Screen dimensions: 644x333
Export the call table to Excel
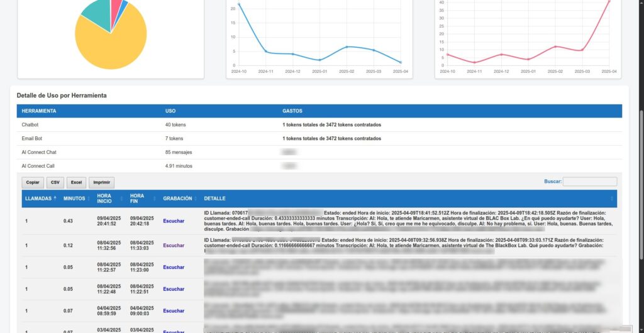click(x=76, y=182)
